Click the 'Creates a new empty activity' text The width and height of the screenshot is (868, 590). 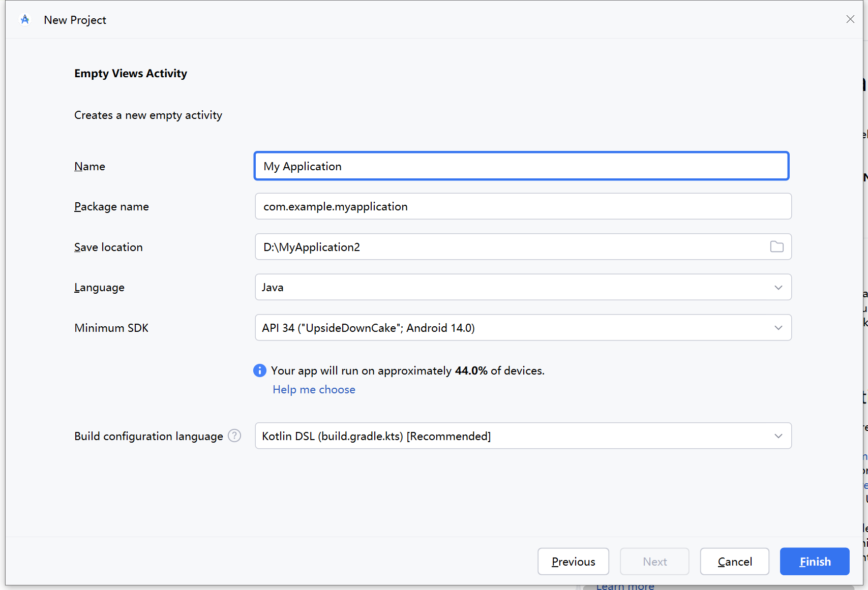click(x=148, y=115)
